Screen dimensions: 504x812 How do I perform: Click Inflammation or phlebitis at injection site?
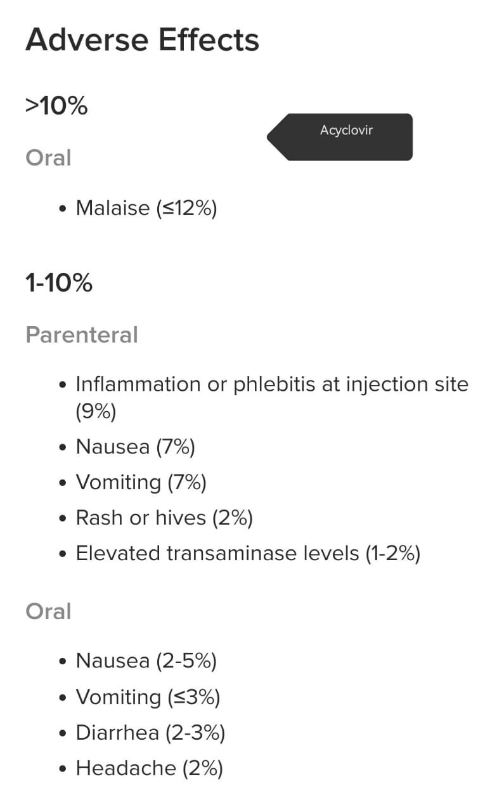coord(271,384)
